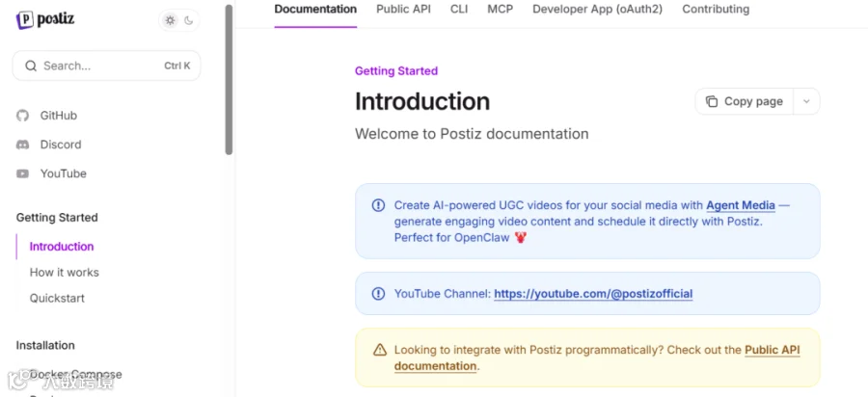Click the Postiz logo
The height and width of the screenshot is (397, 868).
point(44,20)
